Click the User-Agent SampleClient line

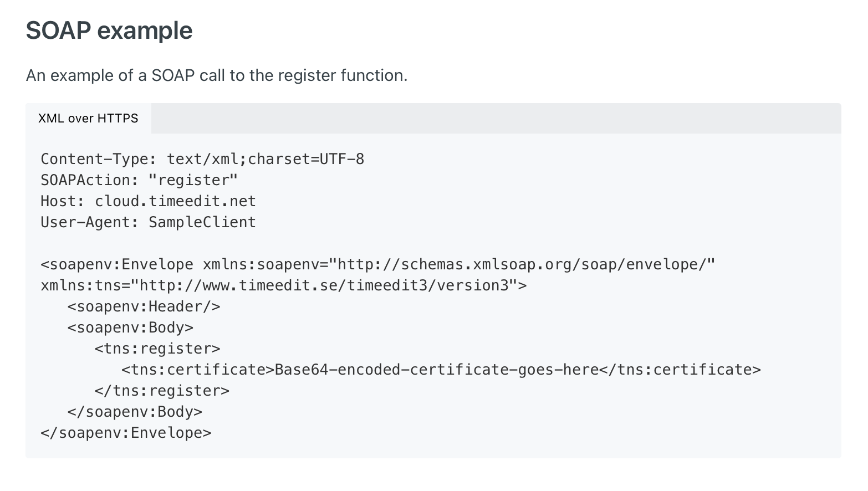click(x=148, y=222)
